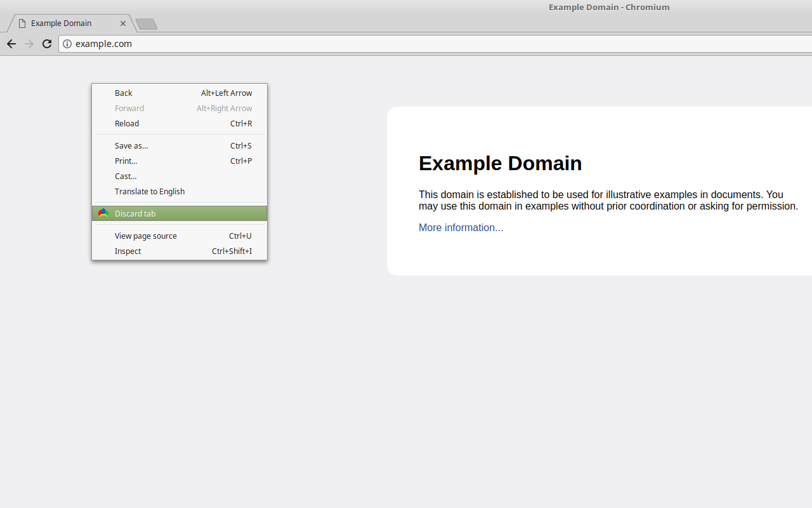This screenshot has width=812, height=508.
Task: Choose View page source menu entry
Action: point(180,236)
